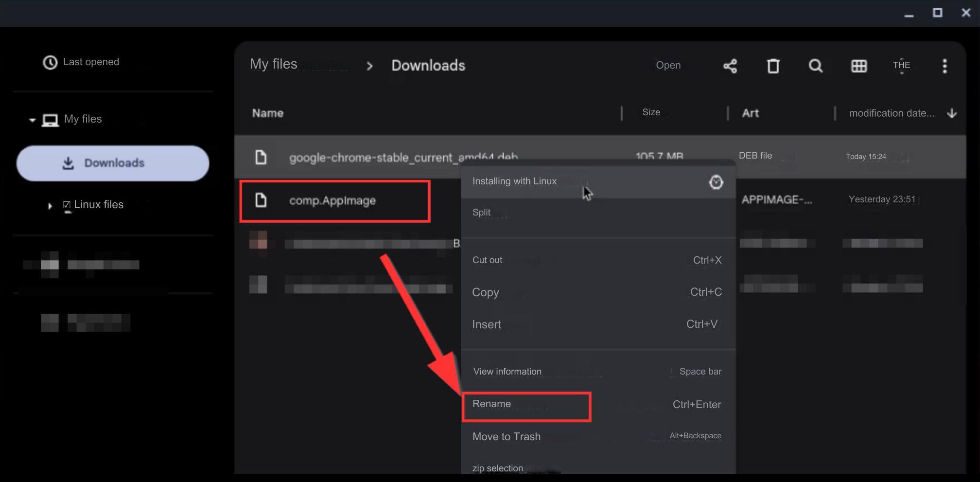Choose Installing with Linux menu item
Image resolution: width=980 pixels, height=482 pixels.
click(x=598, y=181)
